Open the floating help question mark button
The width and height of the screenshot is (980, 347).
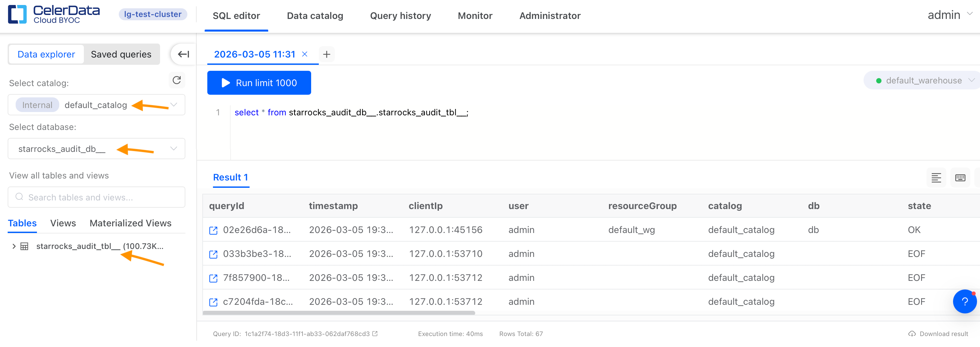(965, 301)
